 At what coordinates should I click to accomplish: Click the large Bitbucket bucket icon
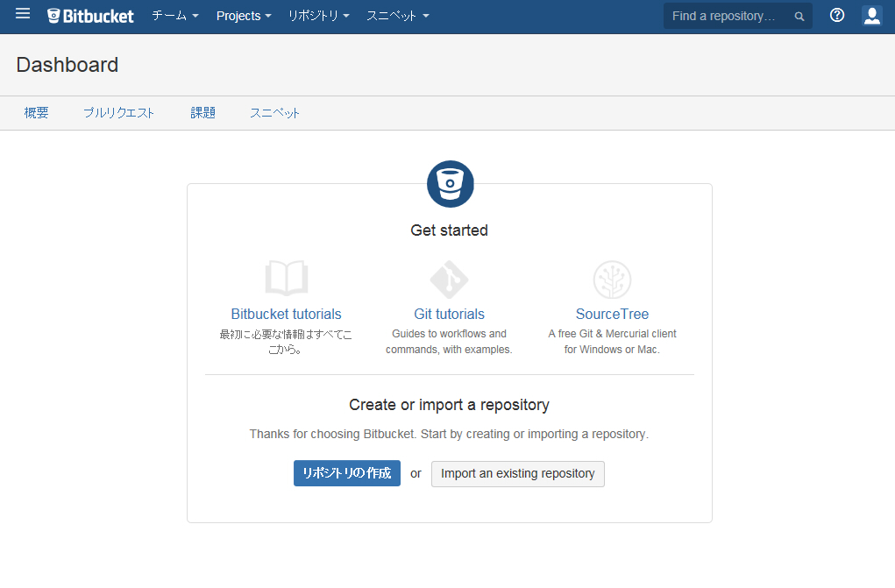click(x=451, y=184)
